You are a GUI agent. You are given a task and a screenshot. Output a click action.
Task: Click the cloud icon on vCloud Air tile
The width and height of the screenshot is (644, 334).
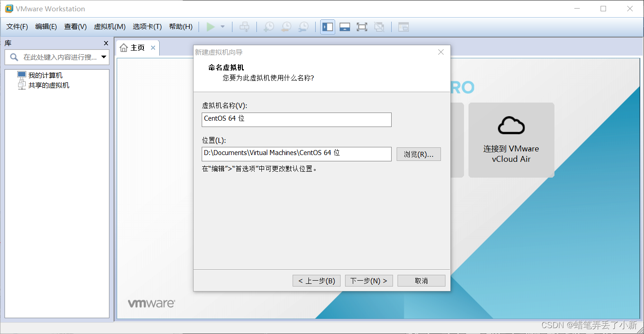point(511,126)
